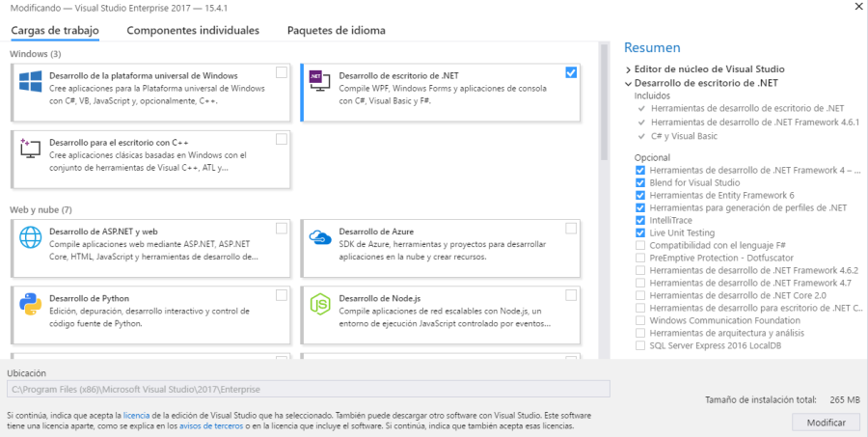The image size is (868, 437).
Task: Close the Visual Studio installer dialog
Action: [x=857, y=7]
